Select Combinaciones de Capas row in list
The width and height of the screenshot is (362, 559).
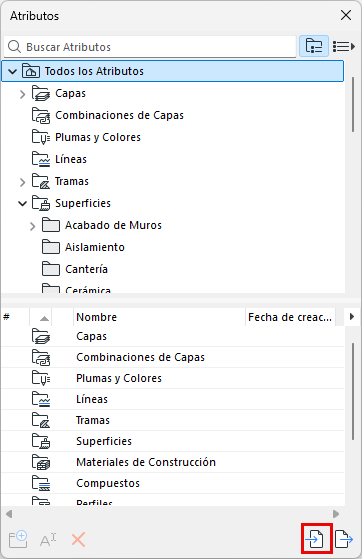173,357
